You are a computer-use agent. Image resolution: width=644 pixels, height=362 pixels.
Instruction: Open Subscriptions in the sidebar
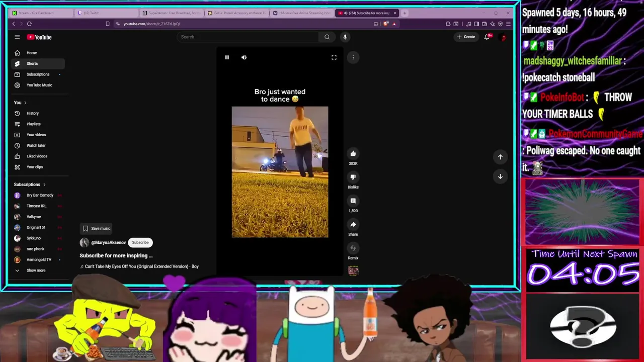point(38,74)
